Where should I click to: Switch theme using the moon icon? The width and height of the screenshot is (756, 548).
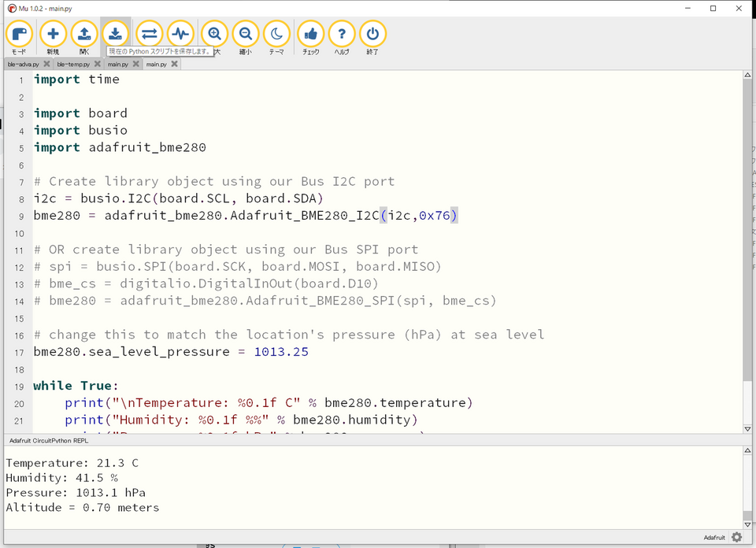[x=276, y=35]
